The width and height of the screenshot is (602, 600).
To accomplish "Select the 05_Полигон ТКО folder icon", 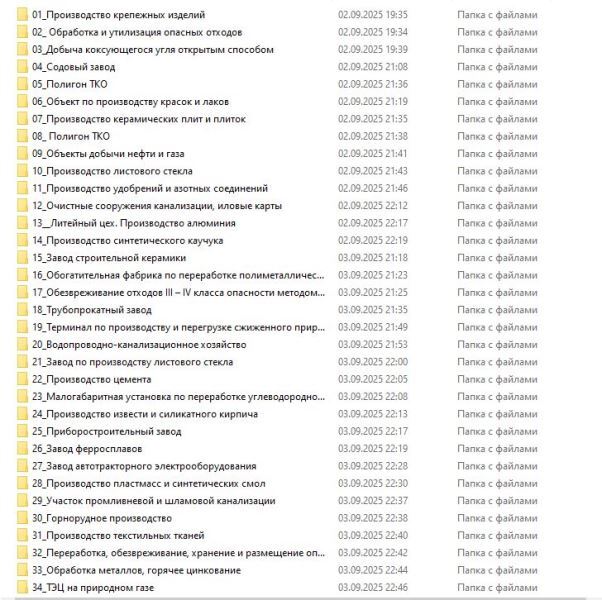I will (x=22, y=84).
